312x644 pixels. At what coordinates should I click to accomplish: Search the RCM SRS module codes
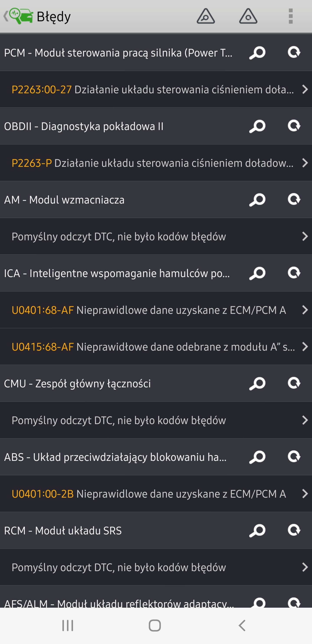tap(257, 530)
